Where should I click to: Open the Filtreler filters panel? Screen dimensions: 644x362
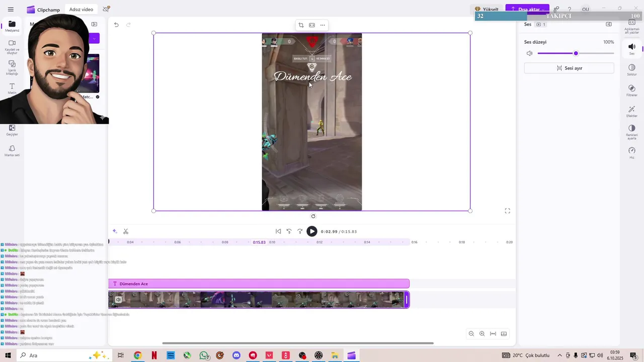pyautogui.click(x=632, y=90)
